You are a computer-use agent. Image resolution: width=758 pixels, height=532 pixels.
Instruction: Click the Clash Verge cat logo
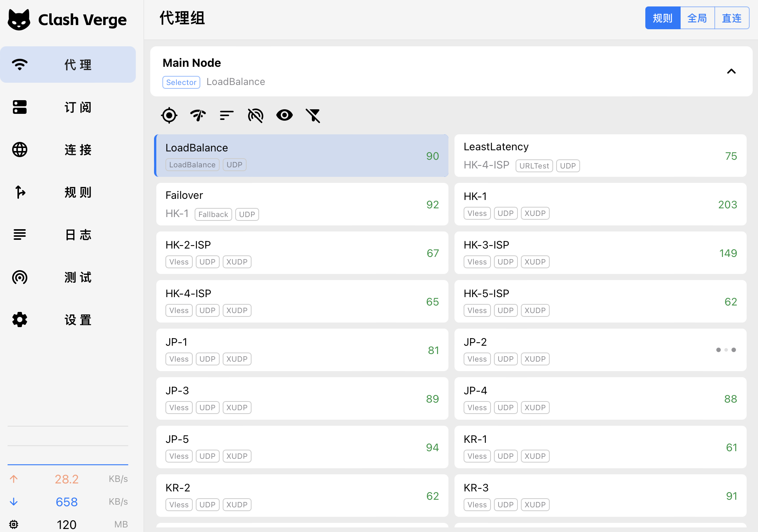tap(19, 20)
